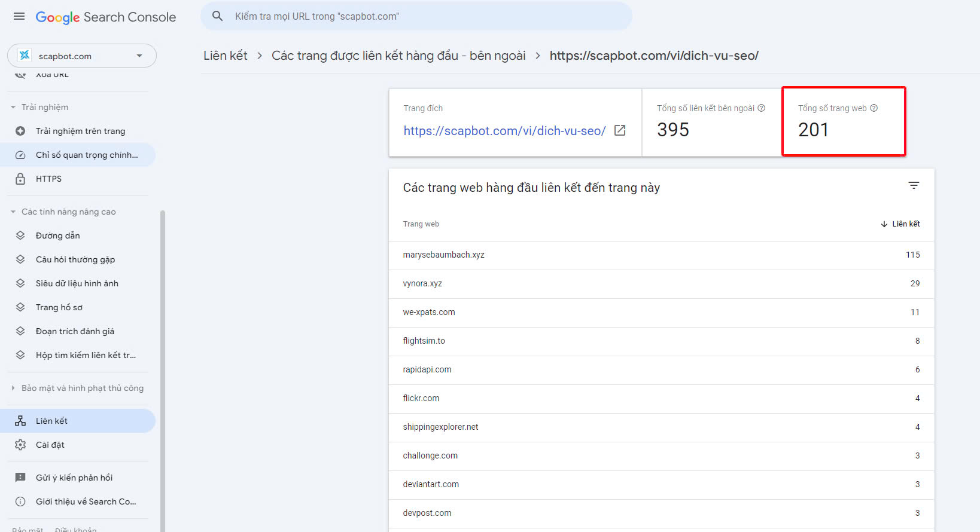This screenshot has width=980, height=532.
Task: Open the hamburger main menu
Action: [x=19, y=17]
